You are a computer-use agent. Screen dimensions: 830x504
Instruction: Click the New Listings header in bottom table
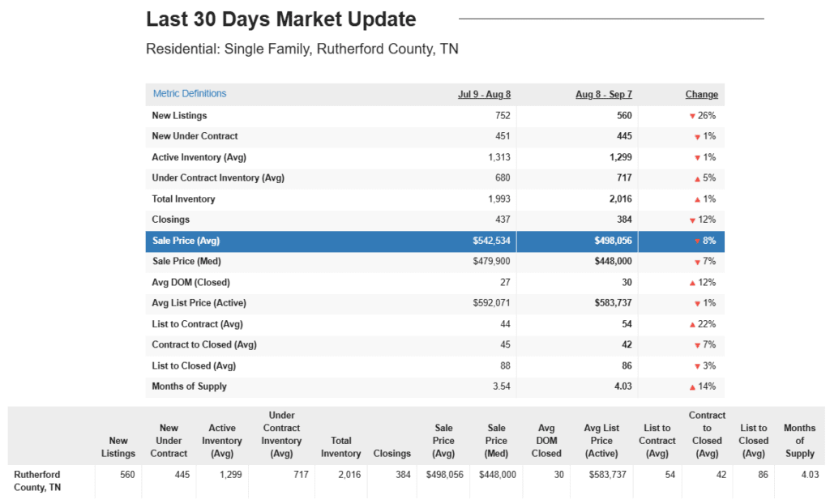[118, 447]
